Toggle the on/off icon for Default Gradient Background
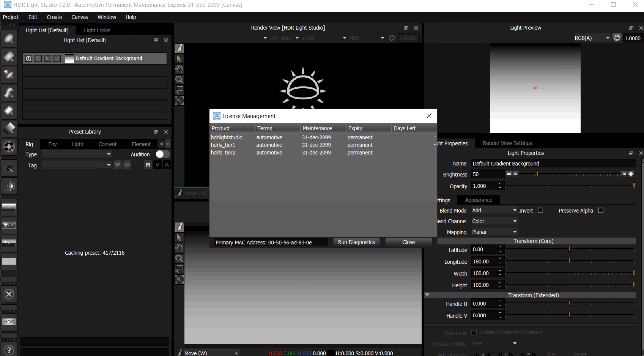The image size is (644, 356). click(x=29, y=58)
